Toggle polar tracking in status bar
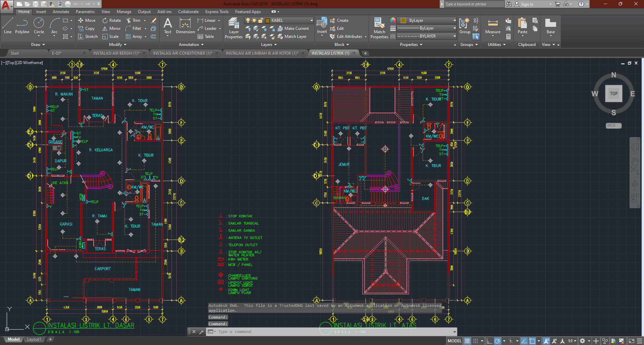The height and width of the screenshot is (345, 644). tap(497, 341)
